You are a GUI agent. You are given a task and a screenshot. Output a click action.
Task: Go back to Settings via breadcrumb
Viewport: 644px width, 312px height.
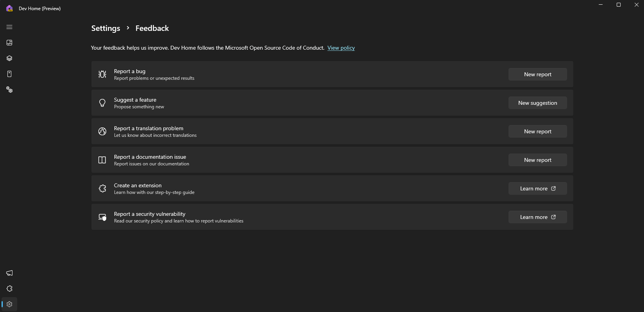point(105,28)
